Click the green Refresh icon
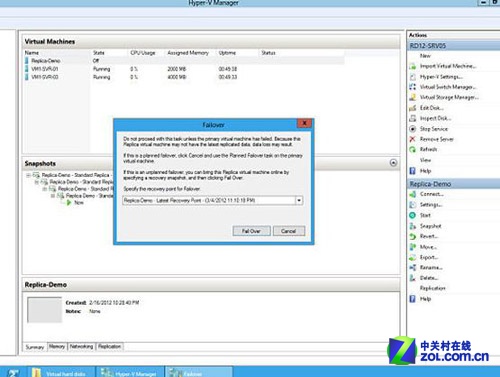 pyautogui.click(x=413, y=149)
